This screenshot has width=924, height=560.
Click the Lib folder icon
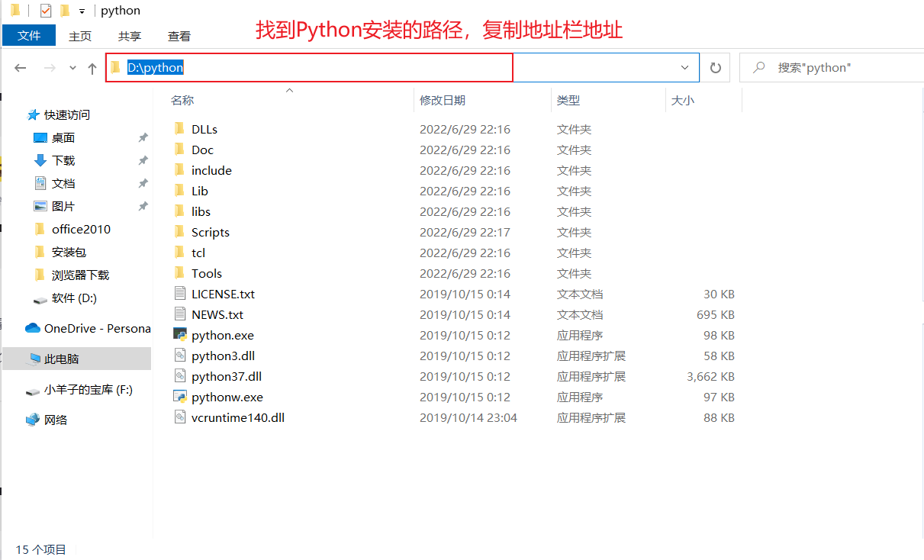point(180,191)
